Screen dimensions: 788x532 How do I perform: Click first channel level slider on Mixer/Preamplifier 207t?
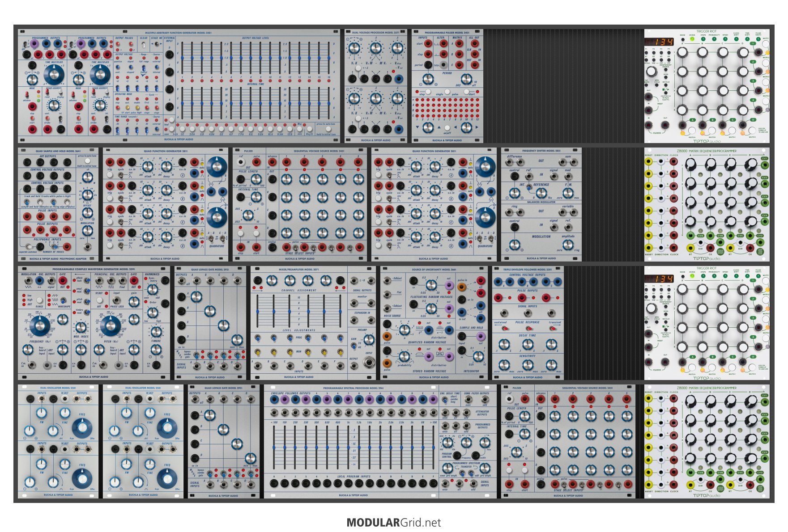[258, 311]
